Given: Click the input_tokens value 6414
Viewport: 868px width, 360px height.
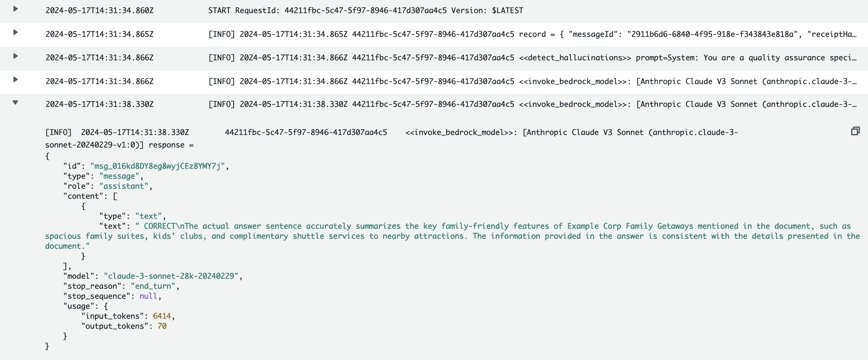Looking at the screenshot, I should click(x=162, y=316).
